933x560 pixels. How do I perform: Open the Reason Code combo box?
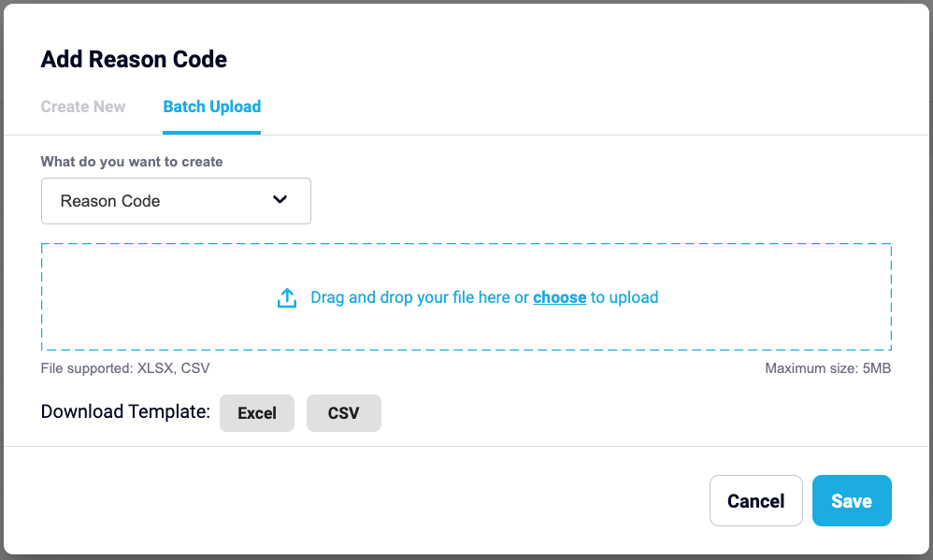point(176,201)
